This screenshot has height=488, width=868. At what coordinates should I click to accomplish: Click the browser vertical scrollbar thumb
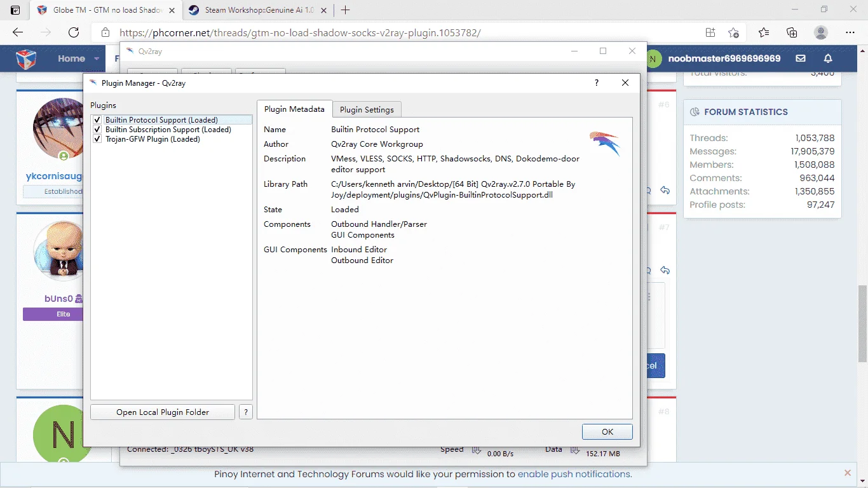coord(862,323)
